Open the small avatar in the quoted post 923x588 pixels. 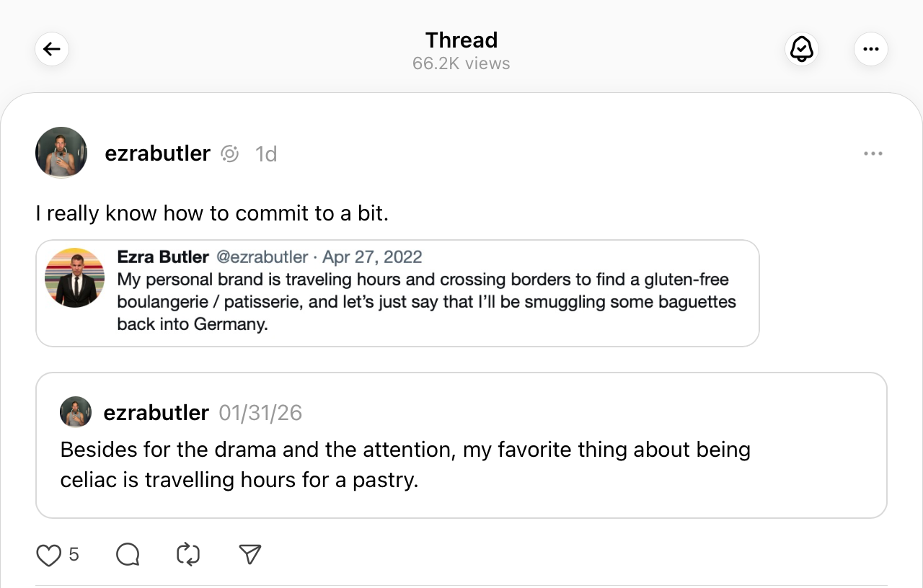[x=76, y=412]
